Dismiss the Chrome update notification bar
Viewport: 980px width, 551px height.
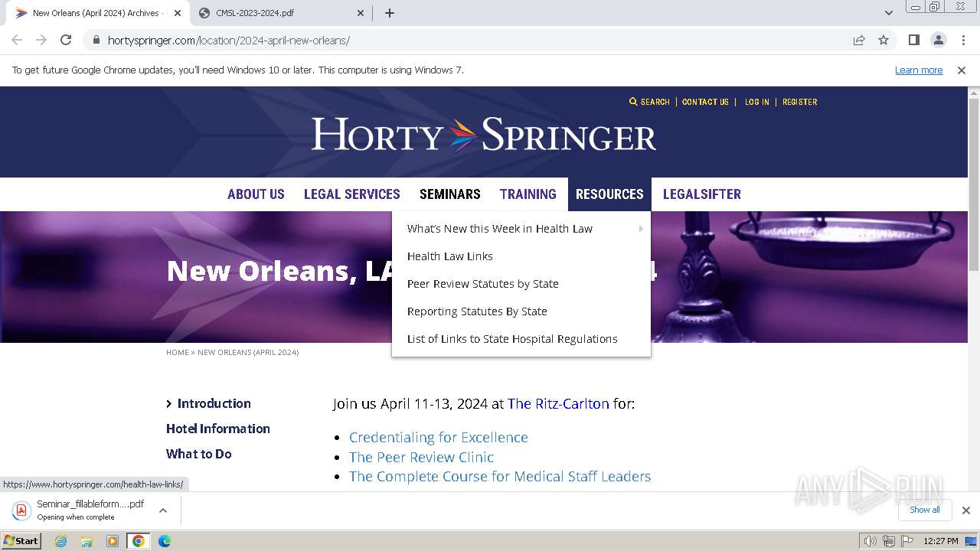[x=962, y=70]
